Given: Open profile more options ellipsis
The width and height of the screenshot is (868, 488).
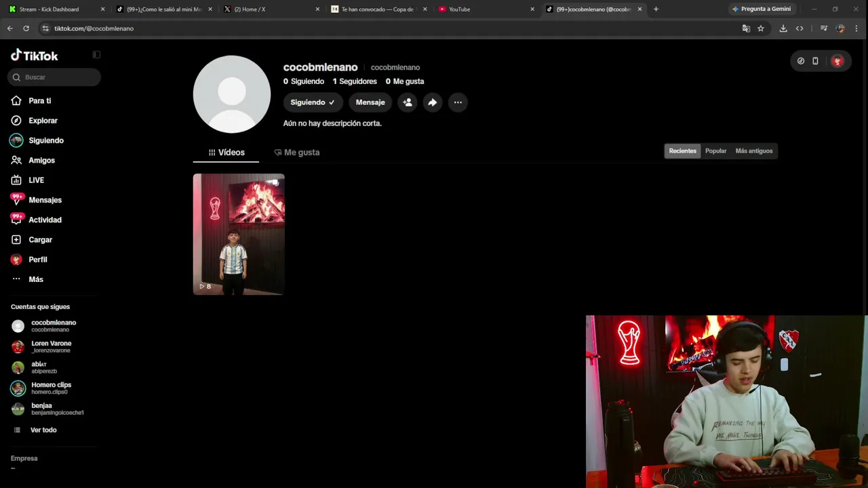Looking at the screenshot, I should 458,102.
